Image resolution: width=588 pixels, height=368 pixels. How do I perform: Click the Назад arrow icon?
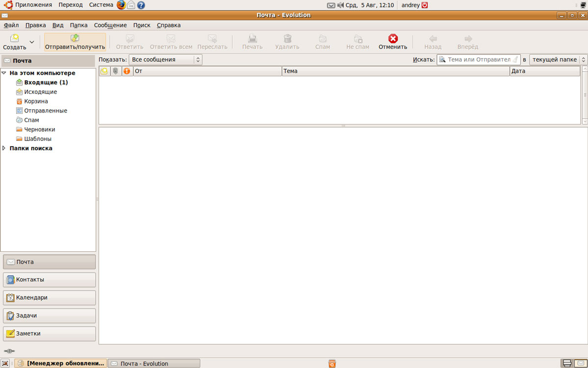click(433, 38)
